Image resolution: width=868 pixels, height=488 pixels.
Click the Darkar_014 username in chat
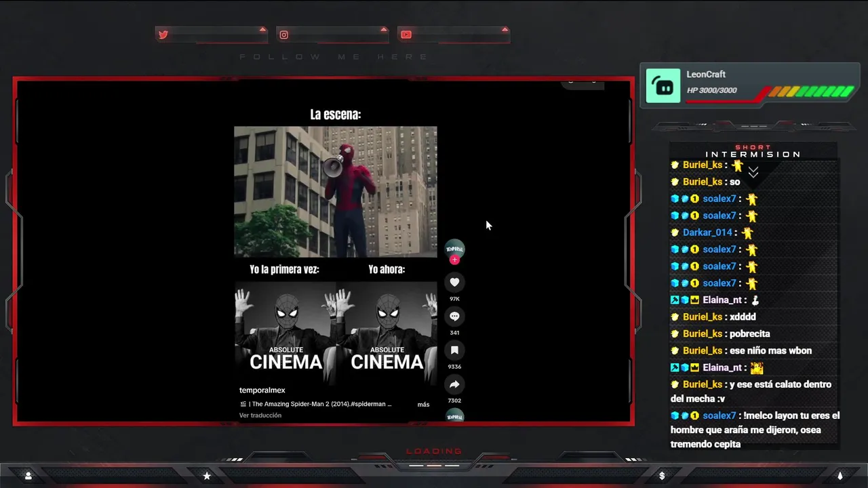tap(709, 232)
